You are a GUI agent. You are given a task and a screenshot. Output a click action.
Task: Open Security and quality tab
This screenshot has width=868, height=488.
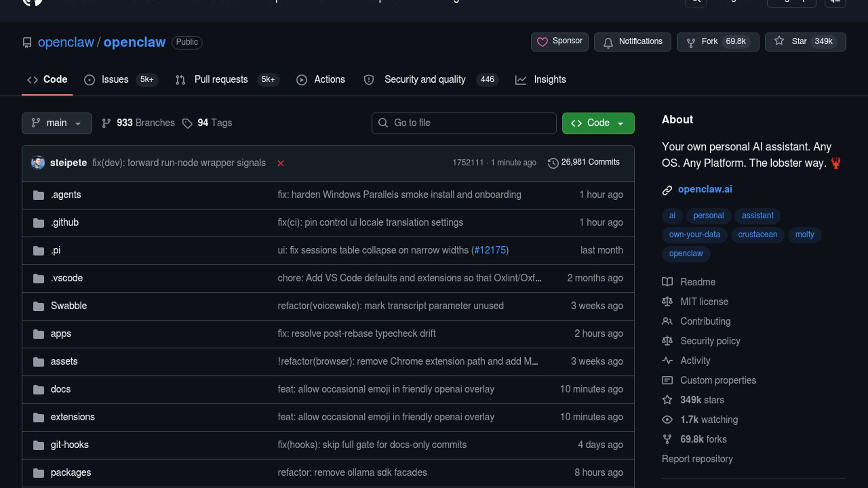[424, 80]
